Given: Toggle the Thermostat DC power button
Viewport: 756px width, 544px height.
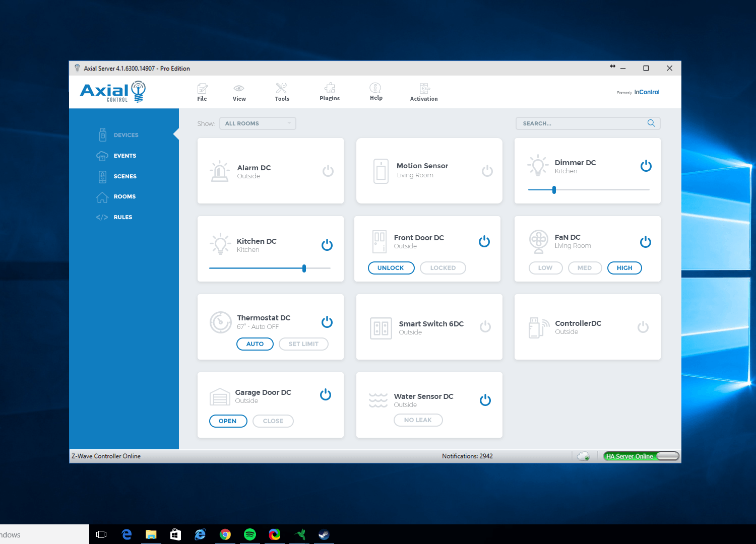Looking at the screenshot, I should pos(327,322).
